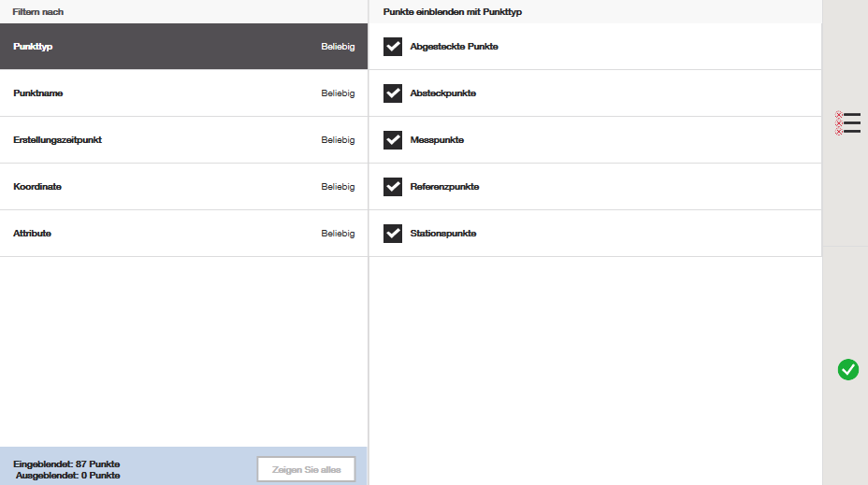This screenshot has height=485, width=868.
Task: Click the Filtern nach header
Action: coord(38,11)
